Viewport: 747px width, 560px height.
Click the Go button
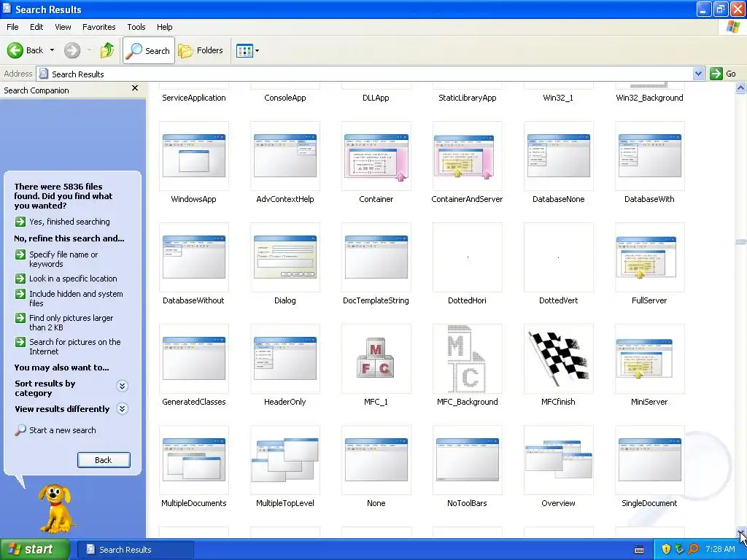tap(723, 74)
